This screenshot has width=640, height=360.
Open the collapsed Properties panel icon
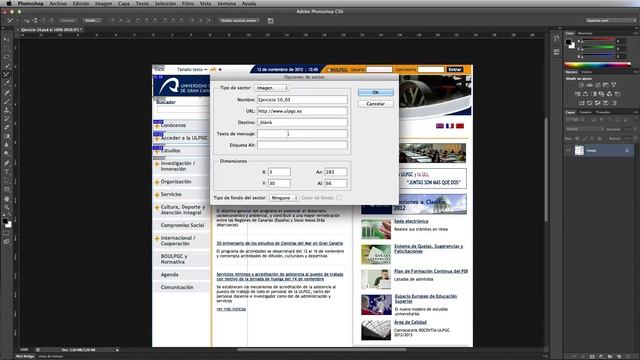[557, 51]
